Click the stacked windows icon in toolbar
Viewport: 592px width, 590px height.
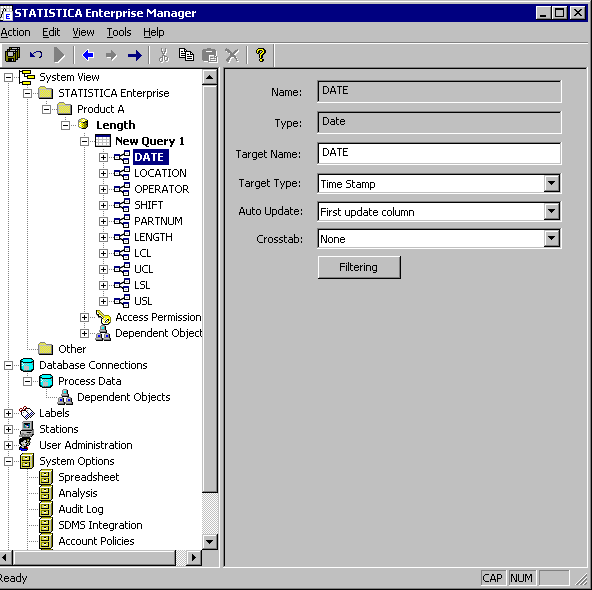[12, 55]
